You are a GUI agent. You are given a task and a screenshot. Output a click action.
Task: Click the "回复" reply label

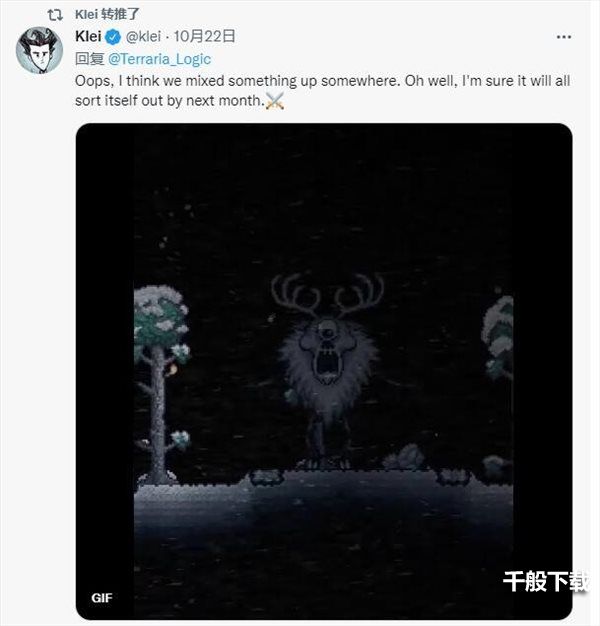(90, 59)
